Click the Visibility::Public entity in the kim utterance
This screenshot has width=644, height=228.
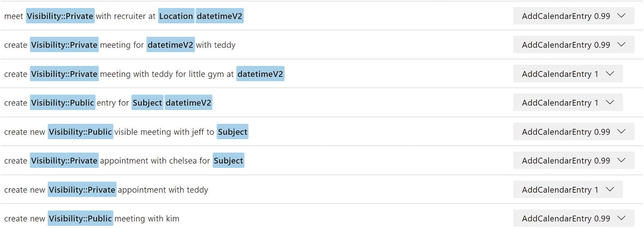pyautogui.click(x=80, y=219)
